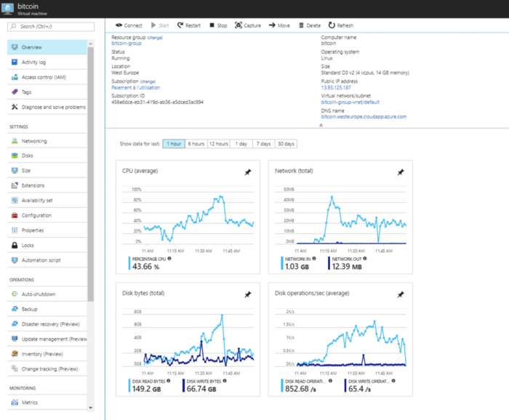
Task: Pin the Disk bytes (total) chart
Action: click(x=248, y=294)
